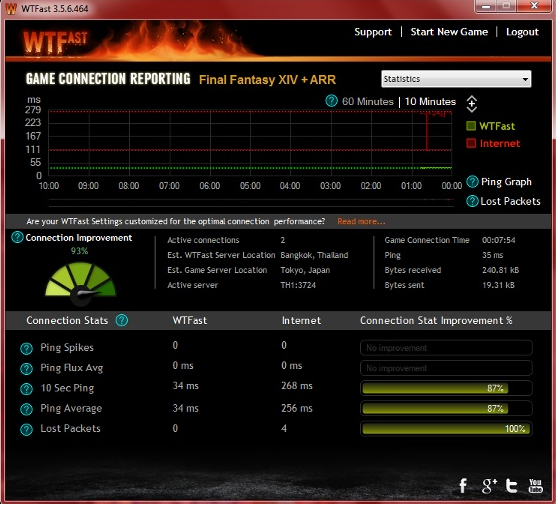Click Lost Packets 100% improvement bar
This screenshot has width=556, height=505.
click(x=446, y=428)
